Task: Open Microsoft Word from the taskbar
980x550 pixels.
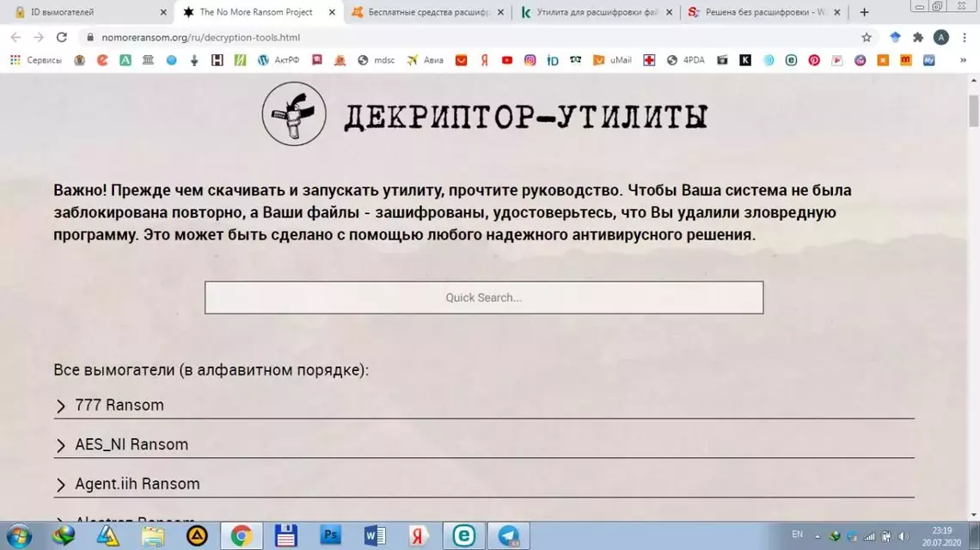Action: point(375,535)
